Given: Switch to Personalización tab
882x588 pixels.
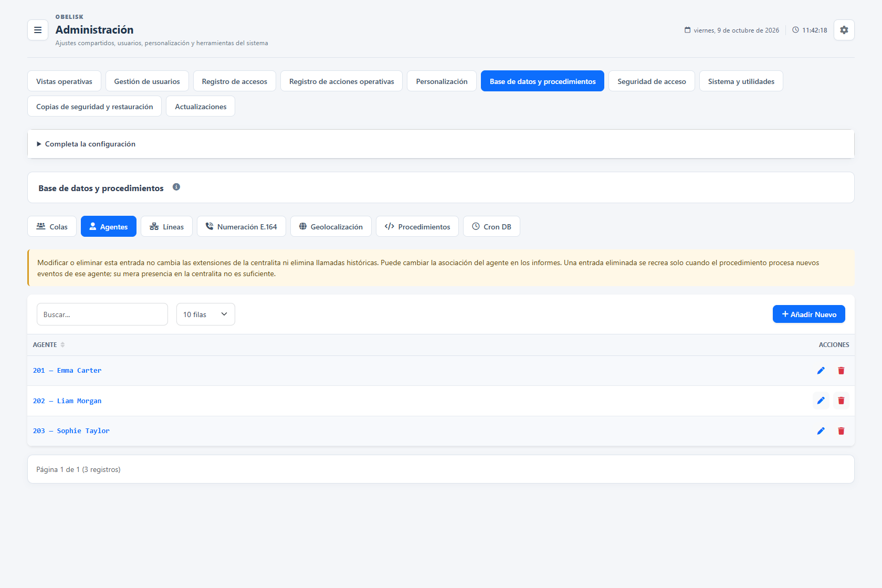Looking at the screenshot, I should (442, 81).
